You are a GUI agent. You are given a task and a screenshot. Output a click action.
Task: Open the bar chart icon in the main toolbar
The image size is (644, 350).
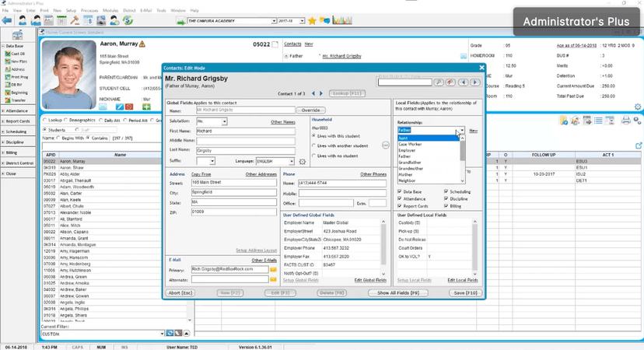(x=342, y=20)
